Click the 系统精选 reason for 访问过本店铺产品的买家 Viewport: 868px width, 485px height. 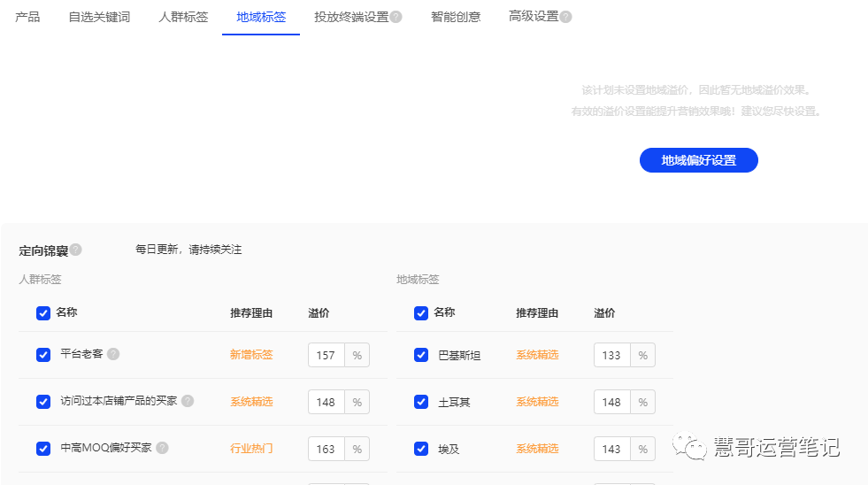(251, 402)
